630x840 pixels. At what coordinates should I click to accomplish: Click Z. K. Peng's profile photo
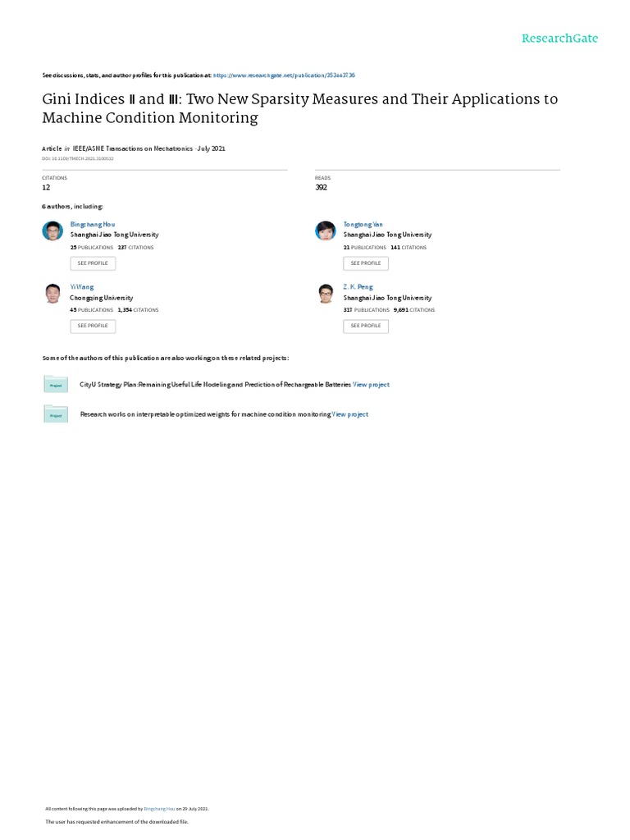point(326,294)
